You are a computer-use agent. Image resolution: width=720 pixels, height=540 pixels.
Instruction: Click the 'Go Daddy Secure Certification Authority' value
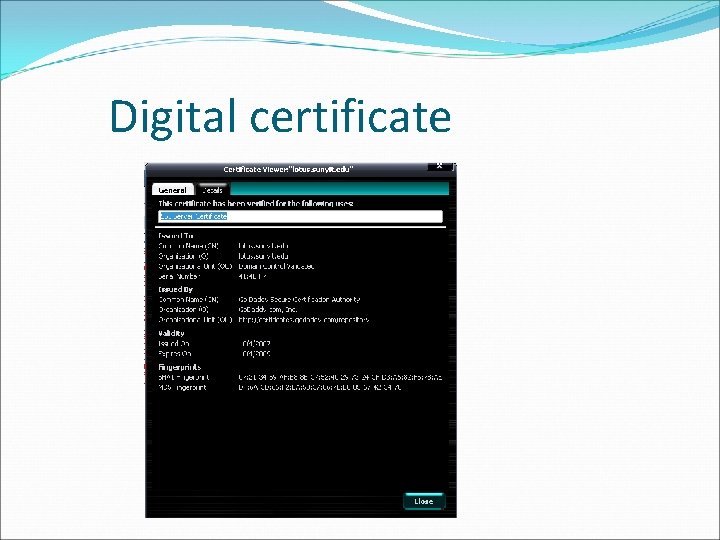pyautogui.click(x=299, y=299)
